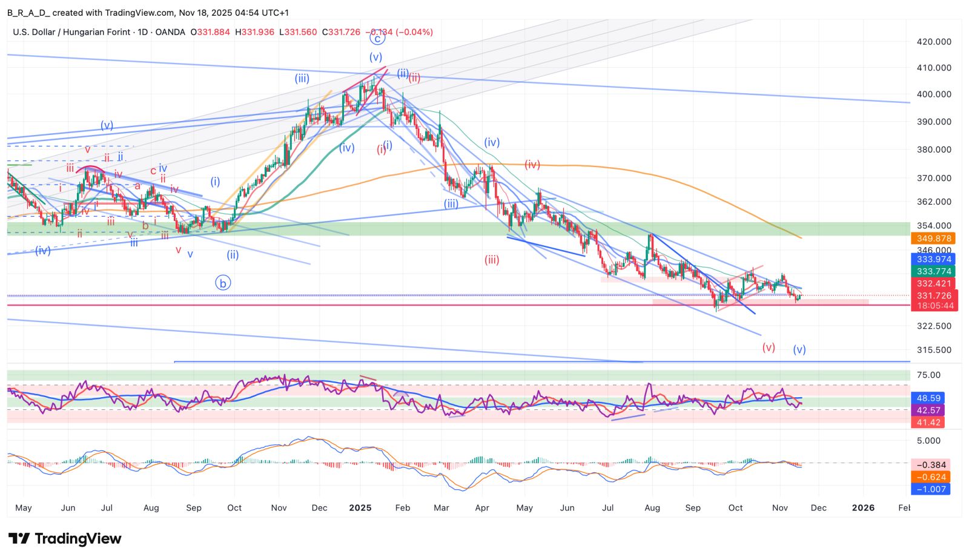Select the blue 333.974 price label

(x=933, y=259)
